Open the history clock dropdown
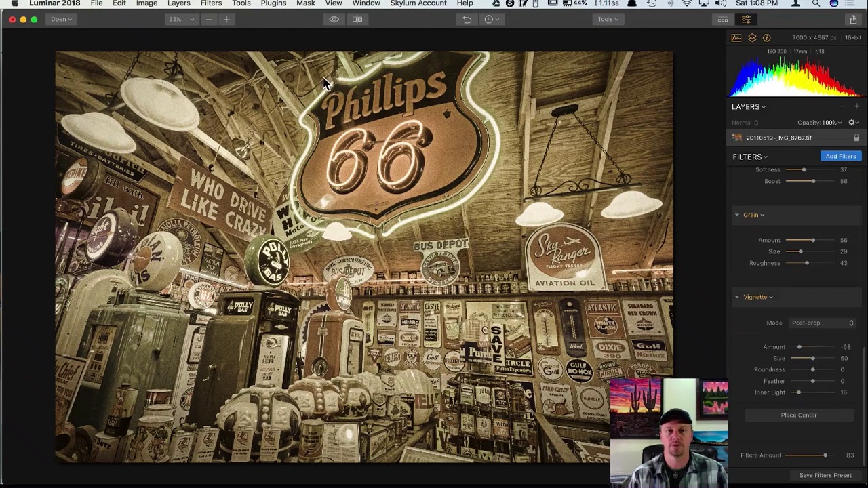The image size is (868, 488). coord(492,19)
